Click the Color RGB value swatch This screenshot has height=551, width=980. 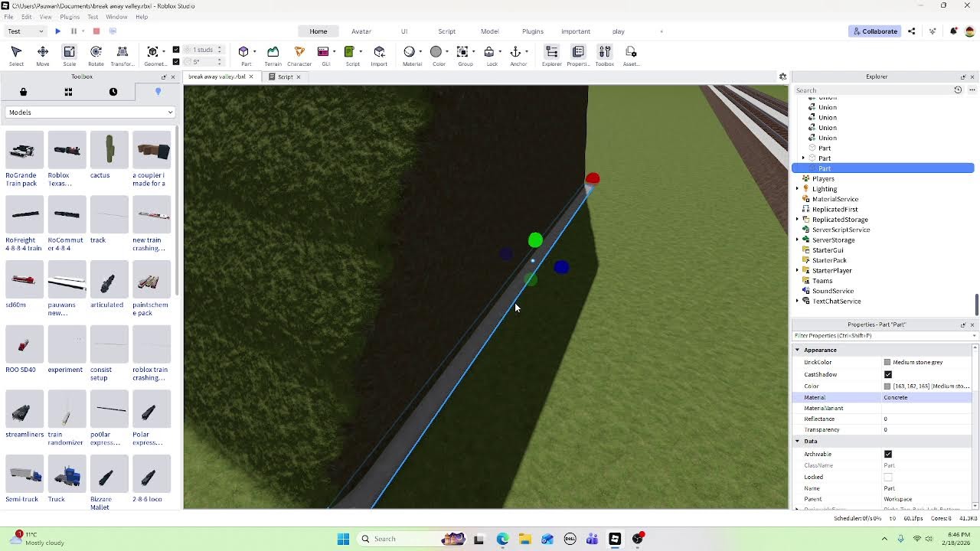[887, 386]
